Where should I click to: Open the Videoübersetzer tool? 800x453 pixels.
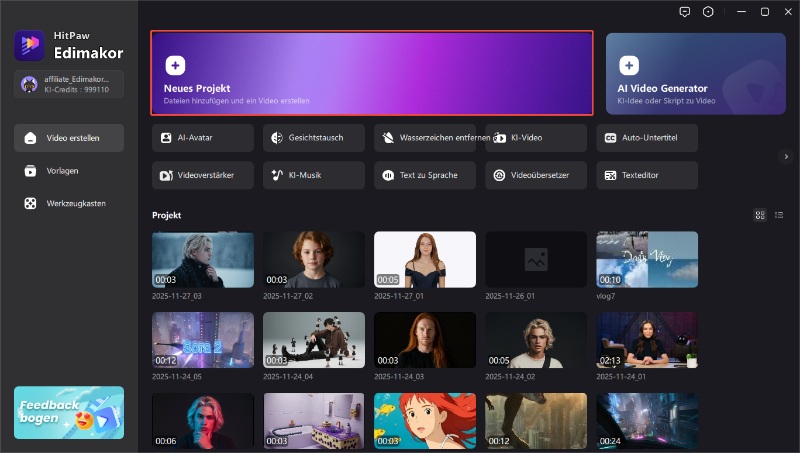pos(536,175)
